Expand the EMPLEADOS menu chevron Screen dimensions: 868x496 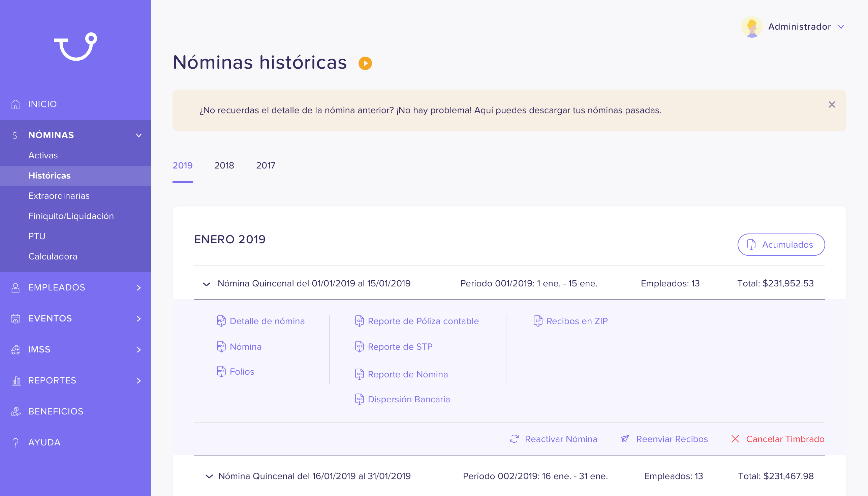(138, 287)
